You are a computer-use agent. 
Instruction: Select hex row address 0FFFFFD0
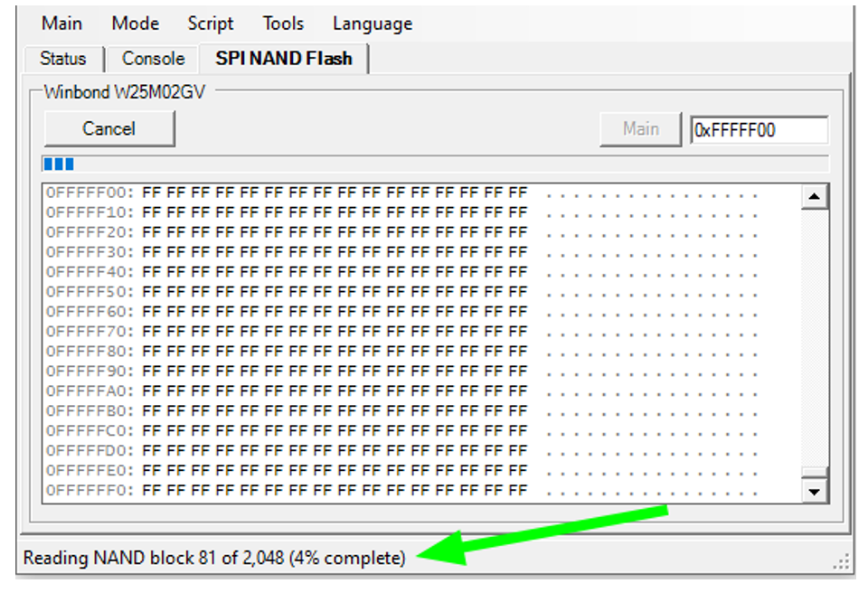coord(90,451)
